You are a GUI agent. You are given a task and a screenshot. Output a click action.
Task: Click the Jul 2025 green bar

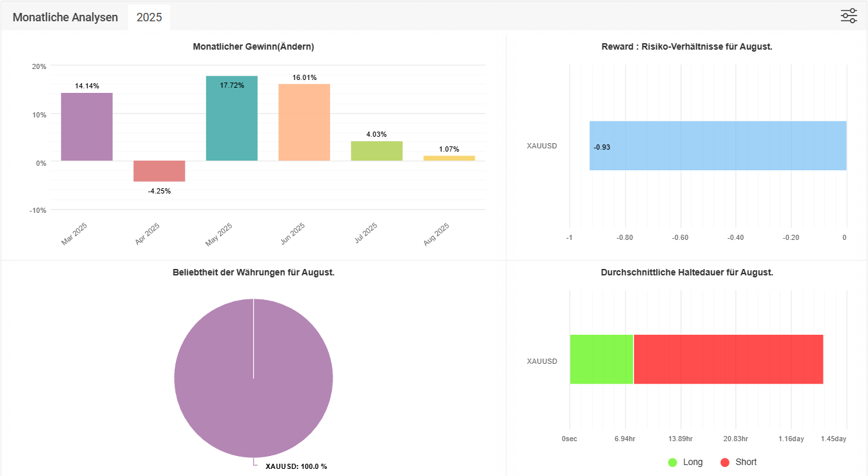point(376,151)
